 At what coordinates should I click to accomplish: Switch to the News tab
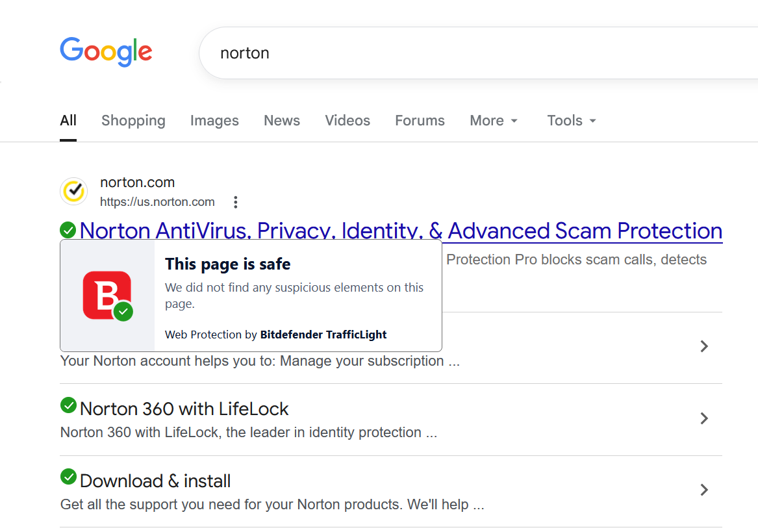[282, 120]
